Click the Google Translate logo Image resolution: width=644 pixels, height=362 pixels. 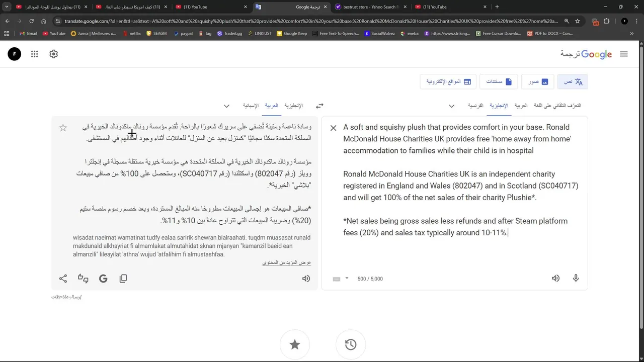click(x=586, y=54)
